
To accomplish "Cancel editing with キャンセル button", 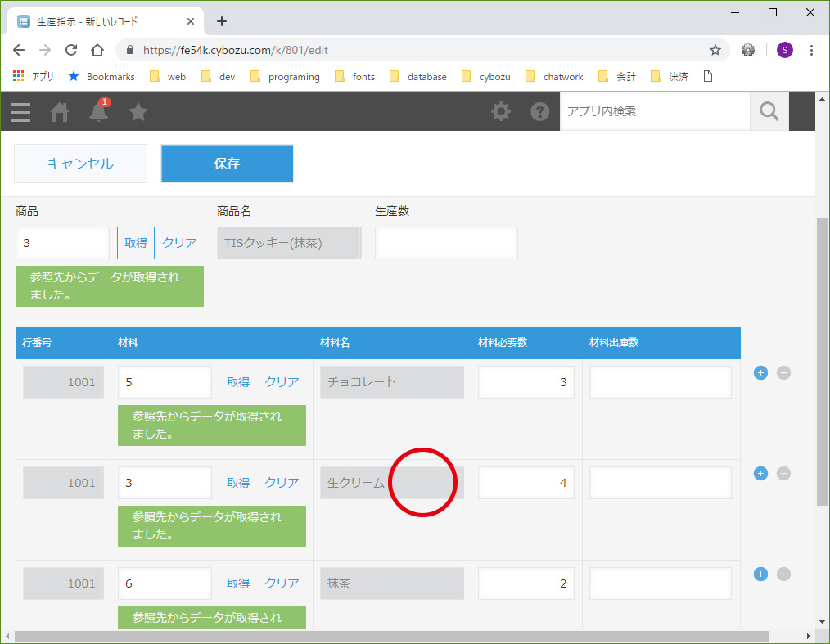I will point(80,164).
